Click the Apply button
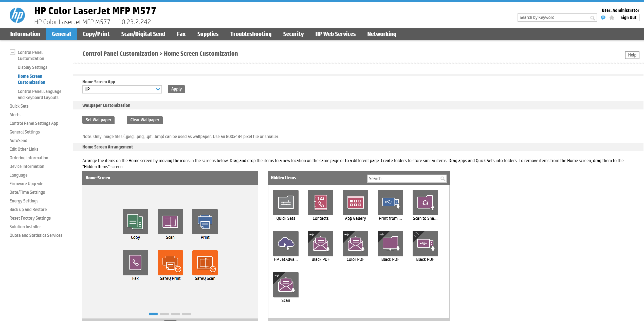The height and width of the screenshot is (321, 644). coord(176,89)
